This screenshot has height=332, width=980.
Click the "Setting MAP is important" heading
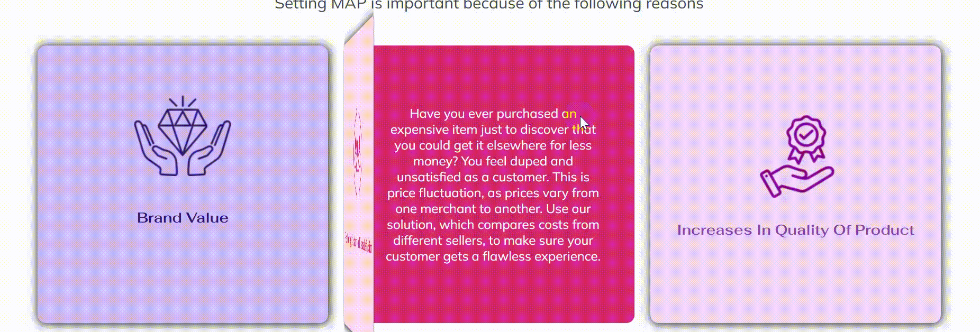489,5
